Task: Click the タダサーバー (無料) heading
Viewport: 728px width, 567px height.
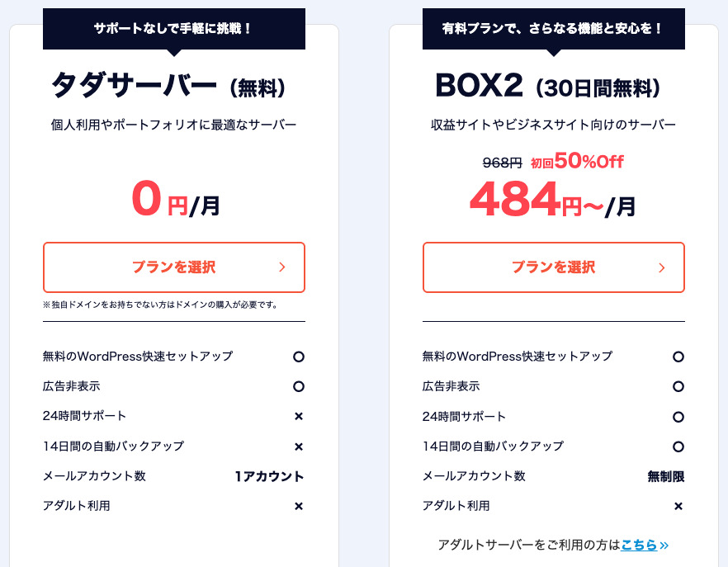Action: click(x=168, y=86)
